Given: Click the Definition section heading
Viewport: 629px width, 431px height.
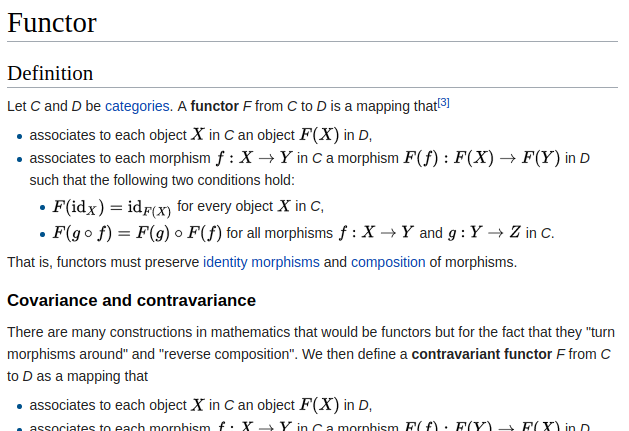Looking at the screenshot, I should coord(50,73).
